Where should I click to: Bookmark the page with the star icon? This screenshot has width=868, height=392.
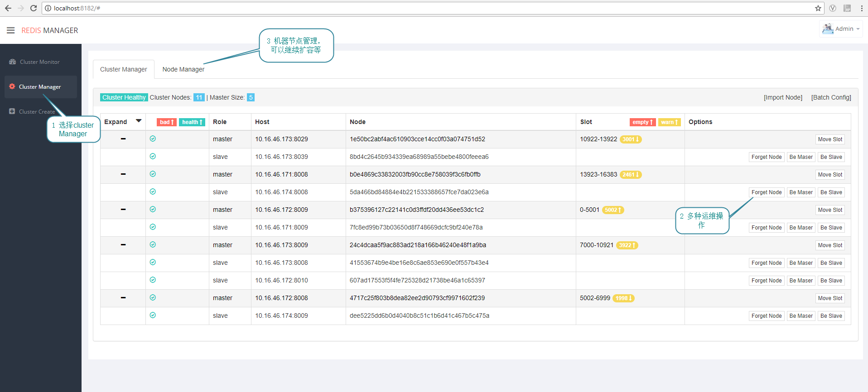click(818, 8)
